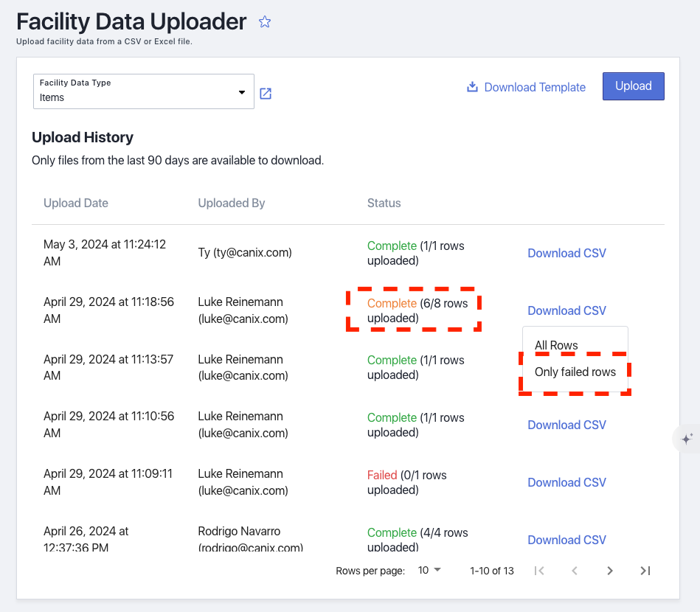Select All Rows from the download menu

555,344
